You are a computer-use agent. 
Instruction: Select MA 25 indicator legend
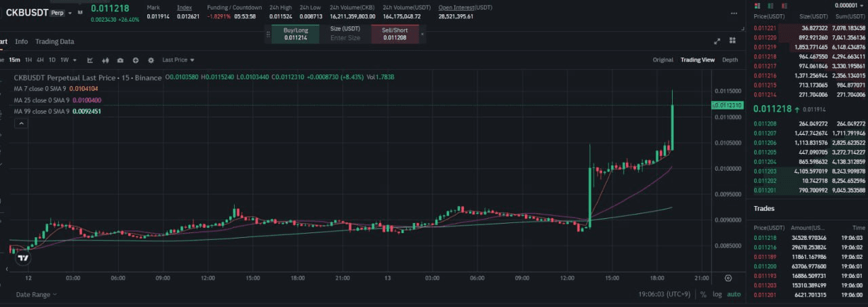coord(58,100)
